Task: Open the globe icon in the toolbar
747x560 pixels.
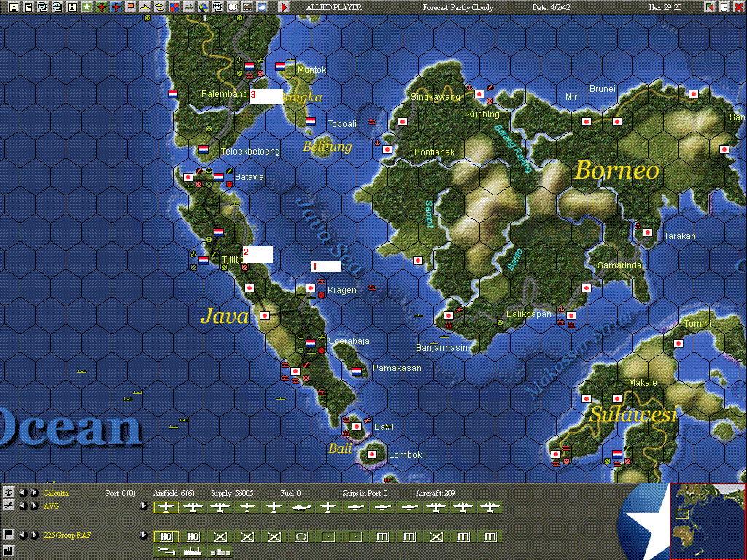Action: [203, 7]
